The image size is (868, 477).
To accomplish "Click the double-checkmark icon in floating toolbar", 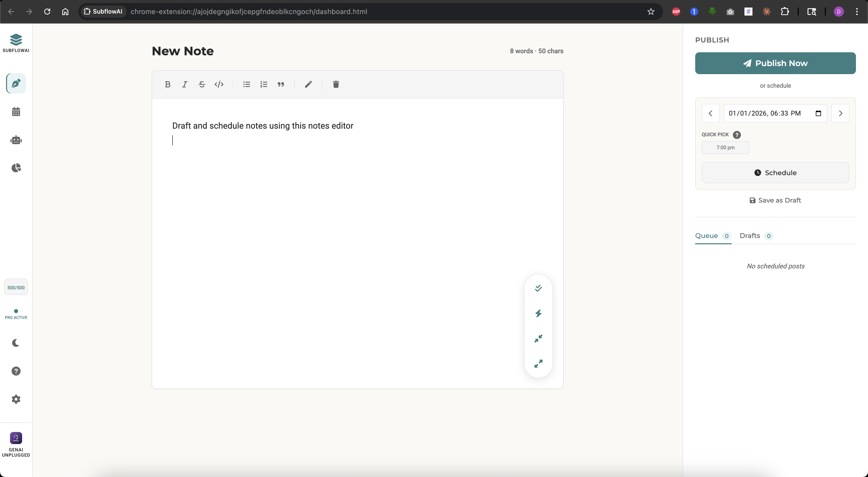I will [x=538, y=288].
